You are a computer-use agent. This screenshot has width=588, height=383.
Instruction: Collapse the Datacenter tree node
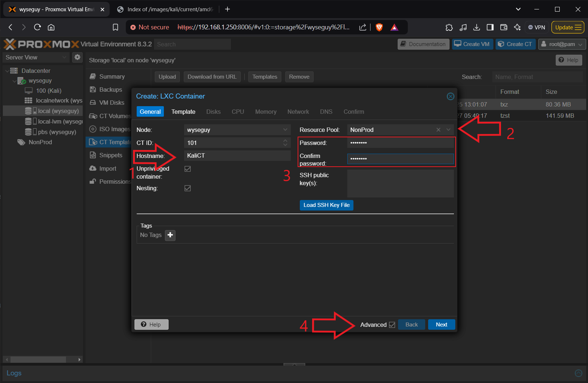click(7, 71)
